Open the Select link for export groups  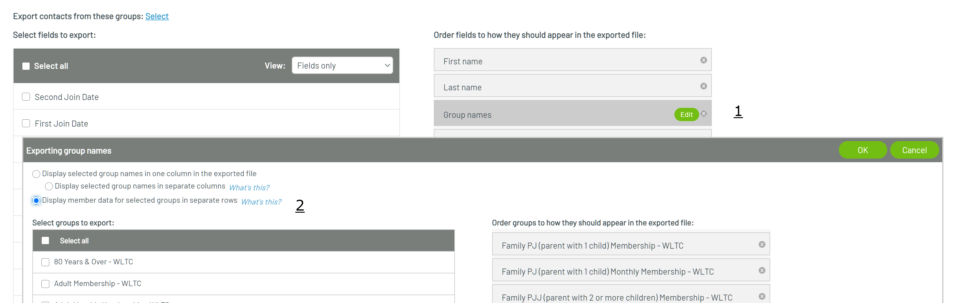[157, 16]
